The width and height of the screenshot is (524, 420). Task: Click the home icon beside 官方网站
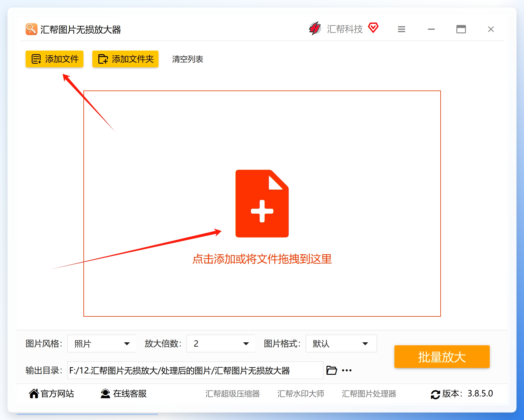click(34, 394)
